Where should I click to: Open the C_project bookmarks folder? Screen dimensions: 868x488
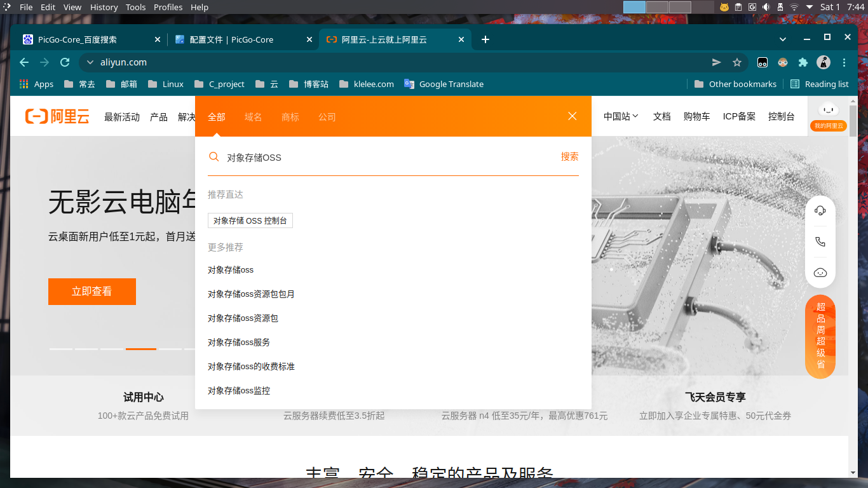[x=219, y=84]
